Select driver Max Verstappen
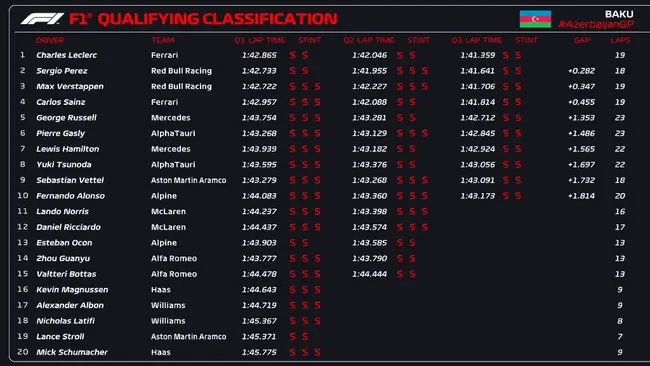This screenshot has width=650, height=366. tap(70, 87)
